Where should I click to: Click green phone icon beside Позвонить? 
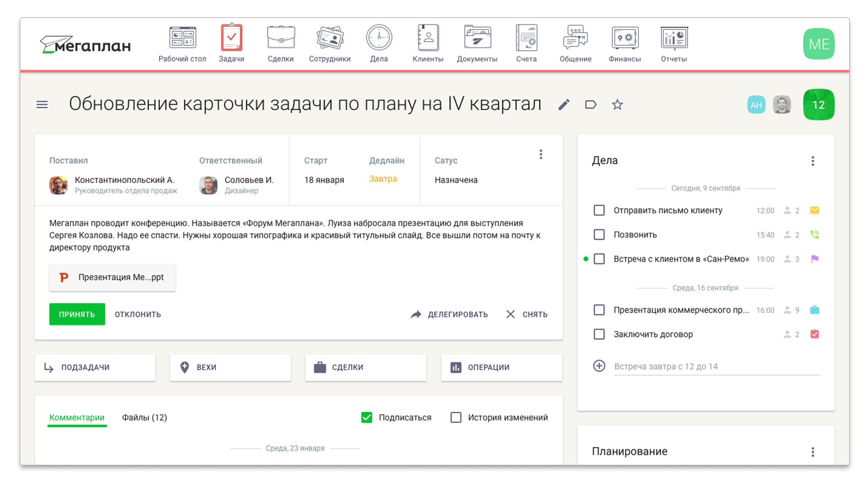coord(815,234)
